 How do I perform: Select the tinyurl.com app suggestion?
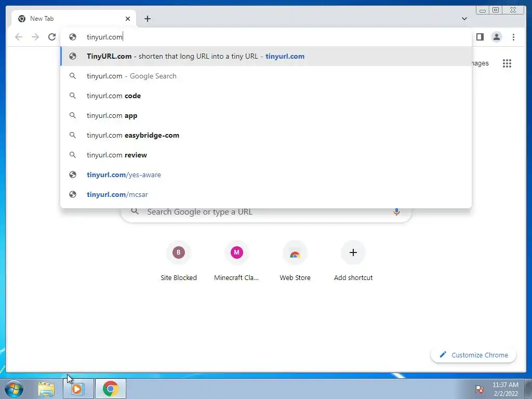(x=266, y=115)
